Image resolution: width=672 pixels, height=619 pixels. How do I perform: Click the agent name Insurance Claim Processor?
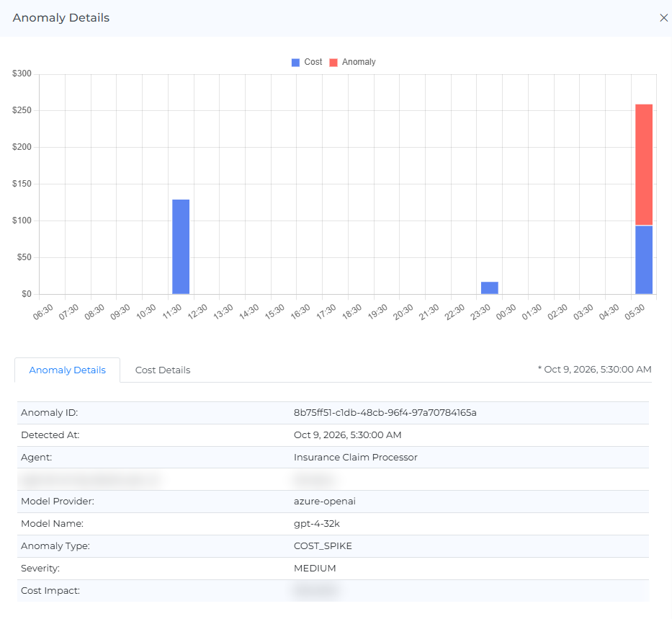355,458
